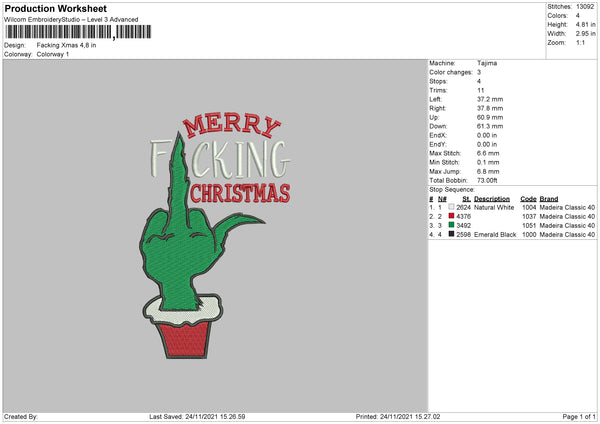
Task: Click the green thread swatch for code 1051
Action: click(452, 225)
